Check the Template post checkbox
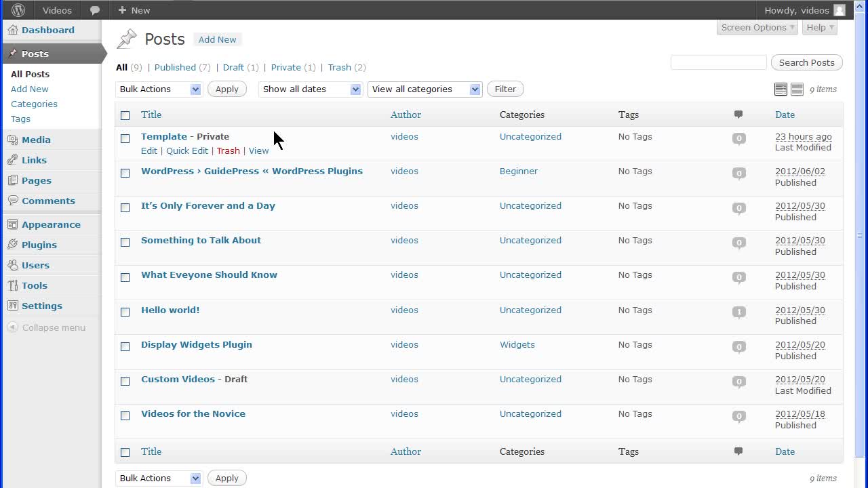Viewport: 868px width, 488px height. click(x=125, y=138)
